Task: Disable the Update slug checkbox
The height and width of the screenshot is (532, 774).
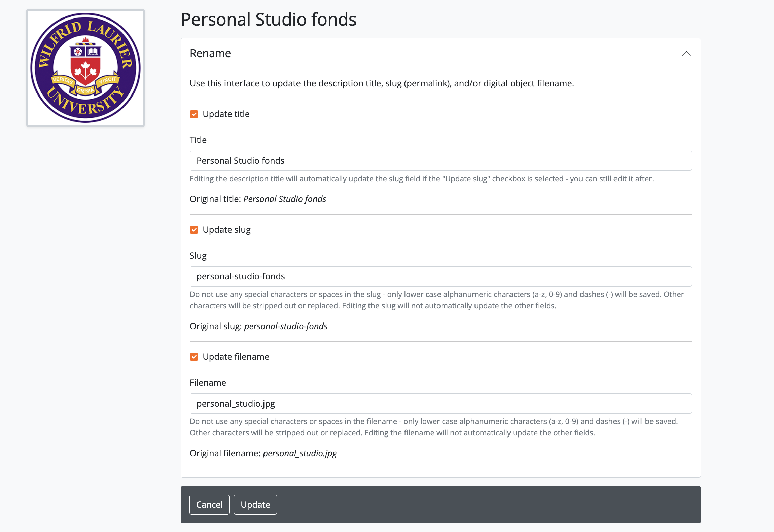Action: pyautogui.click(x=194, y=230)
